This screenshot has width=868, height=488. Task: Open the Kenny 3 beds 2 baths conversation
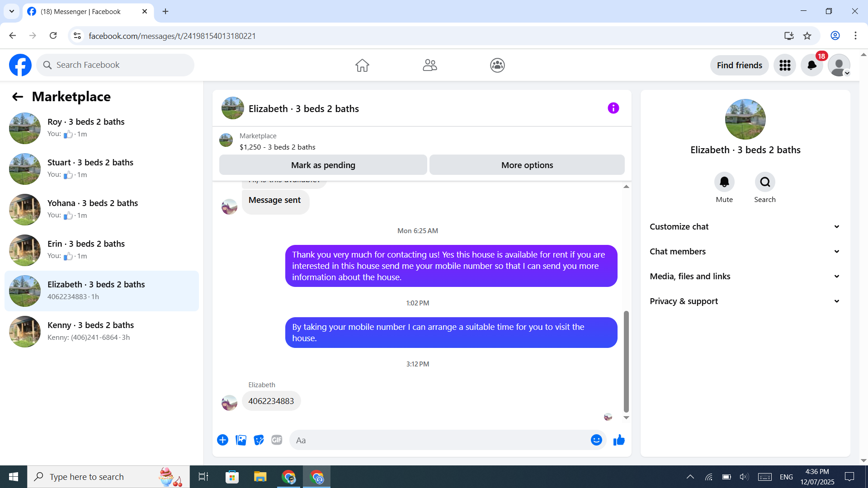tap(102, 331)
